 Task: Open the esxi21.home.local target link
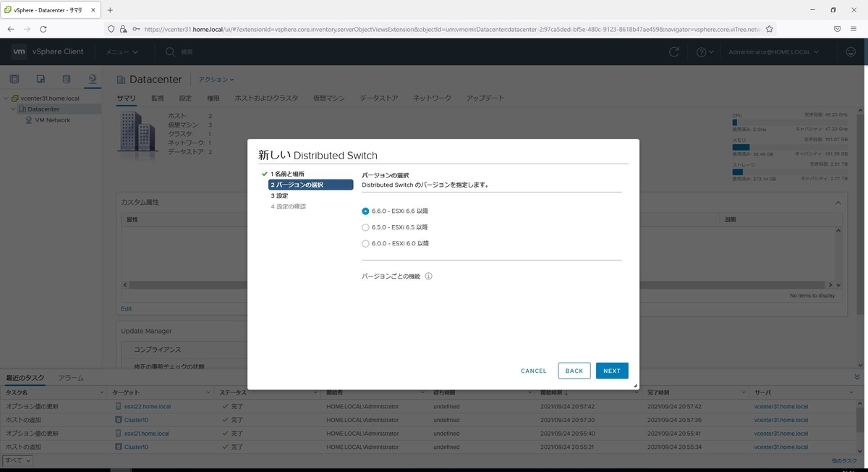pyautogui.click(x=147, y=434)
